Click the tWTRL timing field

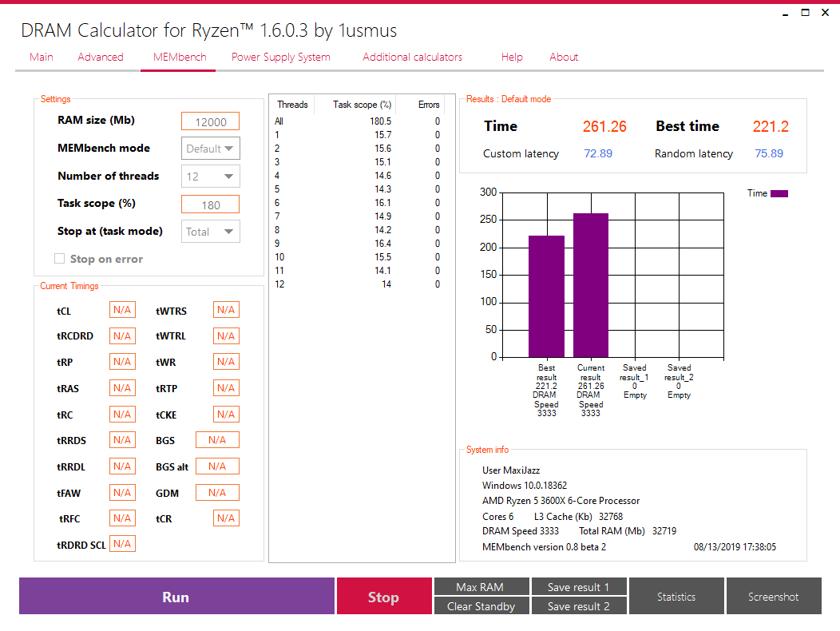226,336
